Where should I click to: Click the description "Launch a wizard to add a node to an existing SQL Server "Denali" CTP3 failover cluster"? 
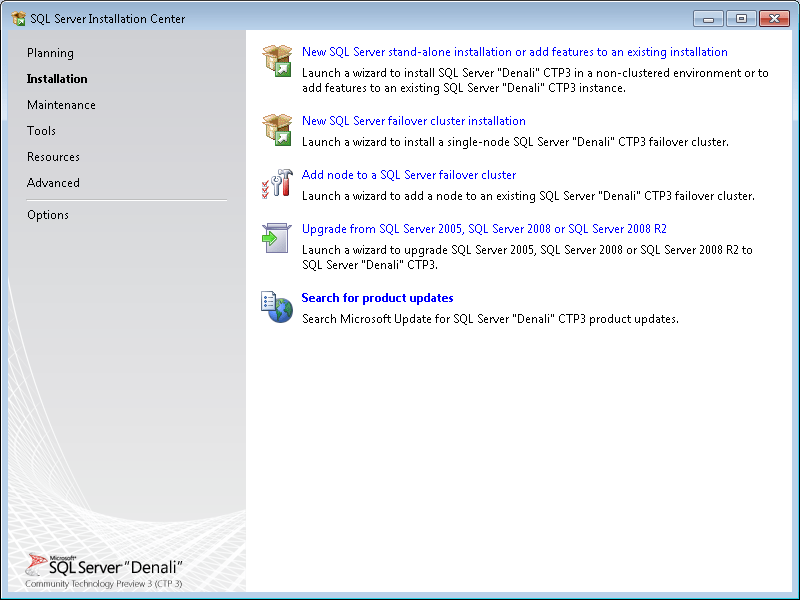click(528, 196)
